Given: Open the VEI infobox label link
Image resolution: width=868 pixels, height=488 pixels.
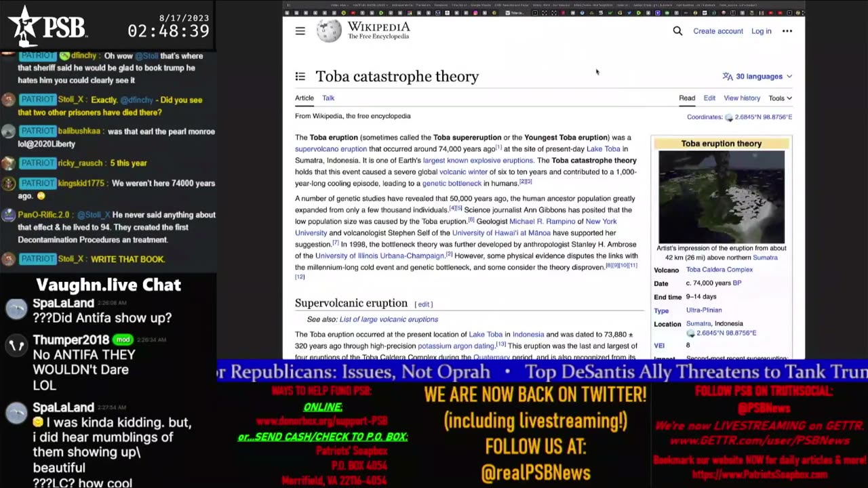Looking at the screenshot, I should [659, 346].
